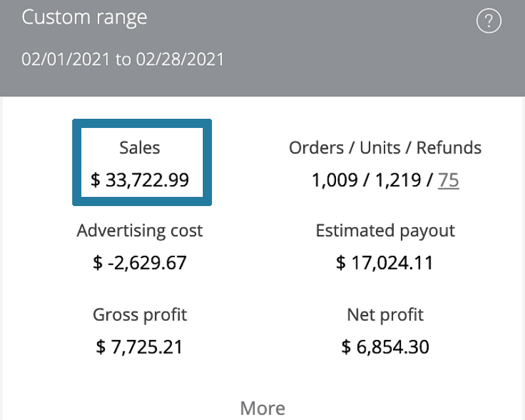Click the advertising cost value $ -2,629.67
The image size is (525, 420).
(x=140, y=262)
